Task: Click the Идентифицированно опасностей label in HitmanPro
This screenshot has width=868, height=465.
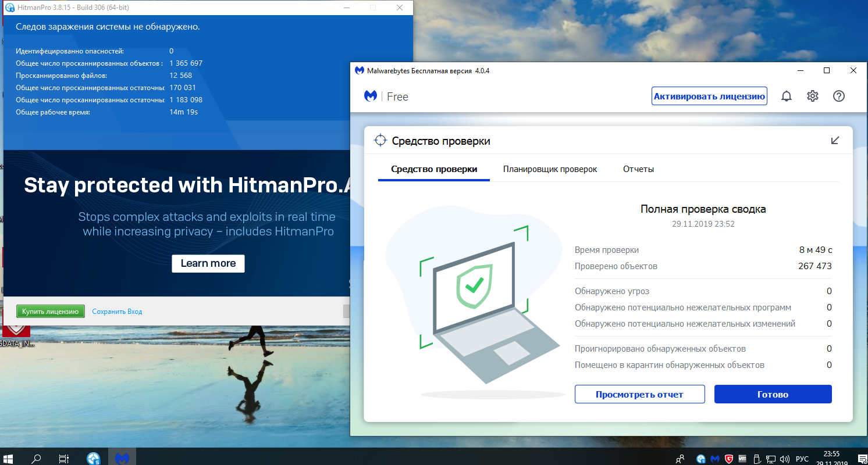Action: pyautogui.click(x=70, y=51)
